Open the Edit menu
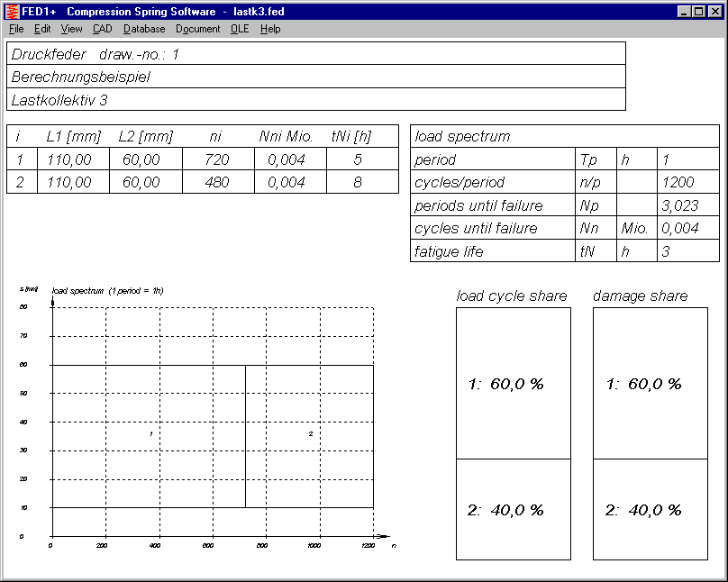This screenshot has height=582, width=728. coord(42,29)
